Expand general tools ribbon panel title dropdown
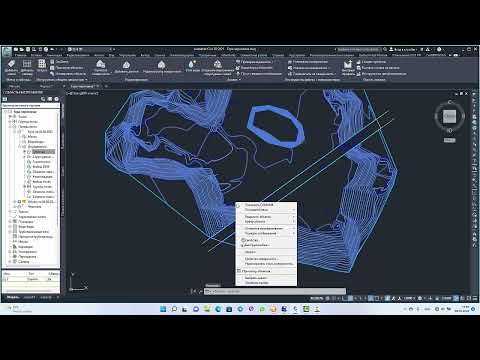This screenshot has height=360, width=480. (x=63, y=80)
